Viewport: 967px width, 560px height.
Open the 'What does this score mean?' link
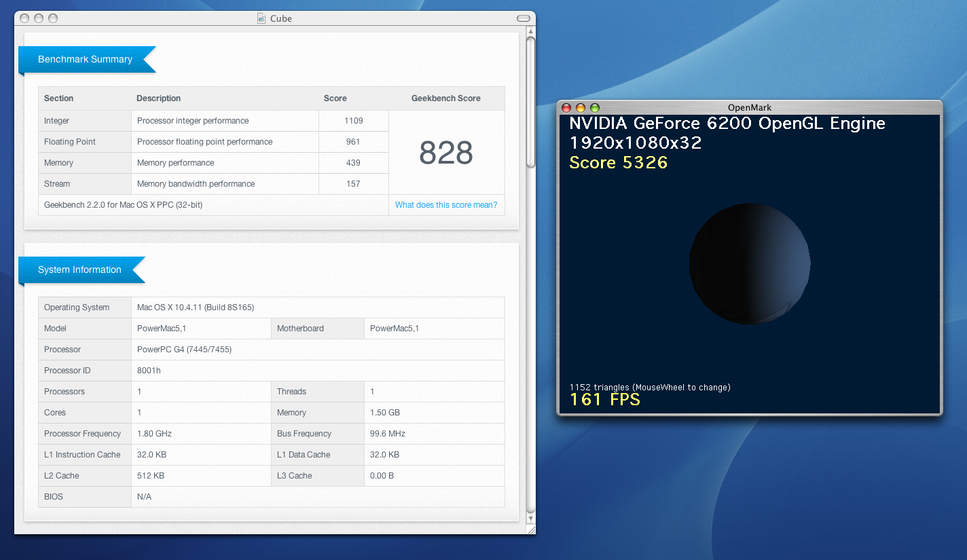[x=446, y=205]
